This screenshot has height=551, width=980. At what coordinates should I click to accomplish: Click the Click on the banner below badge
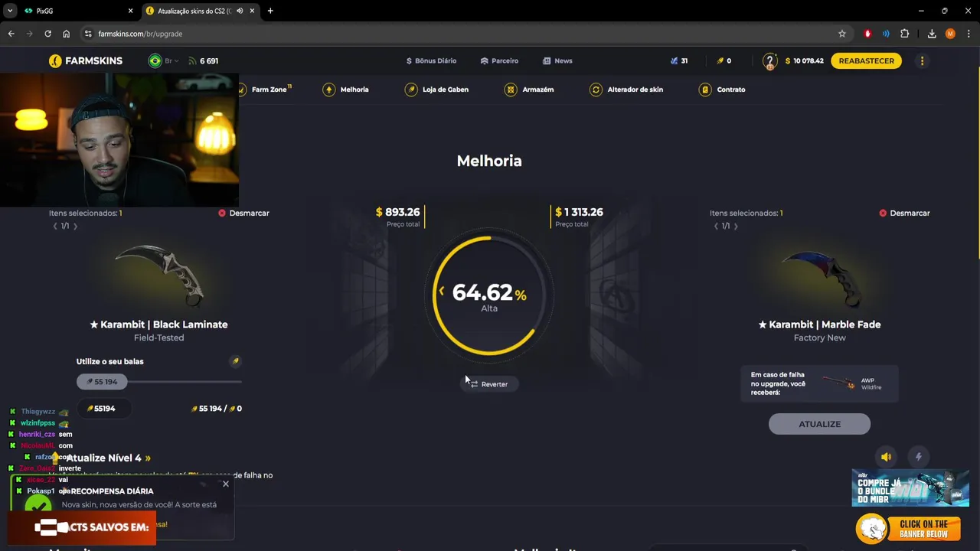pyautogui.click(x=909, y=529)
